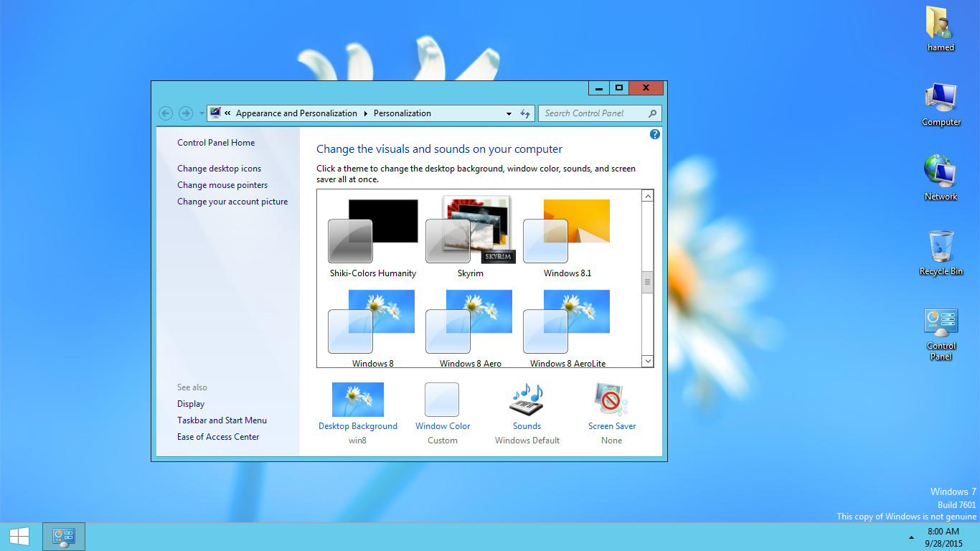Click the blue Help question mark icon
The image size is (980, 551).
click(655, 134)
